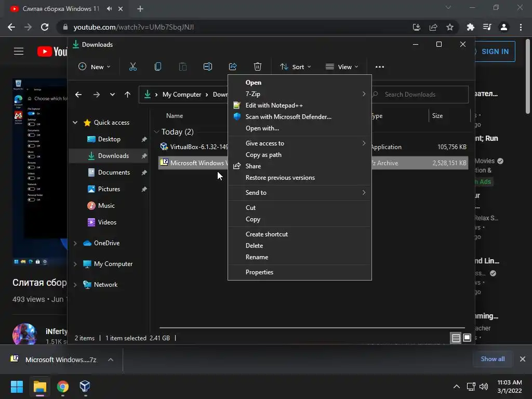
Task: Select Properties in context menu
Action: pos(300,272)
